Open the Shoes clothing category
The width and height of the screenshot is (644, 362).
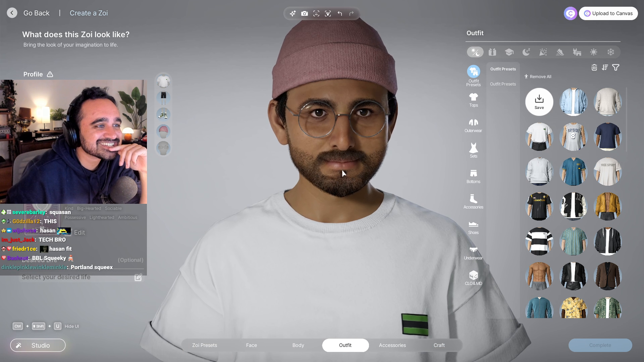coord(473,227)
